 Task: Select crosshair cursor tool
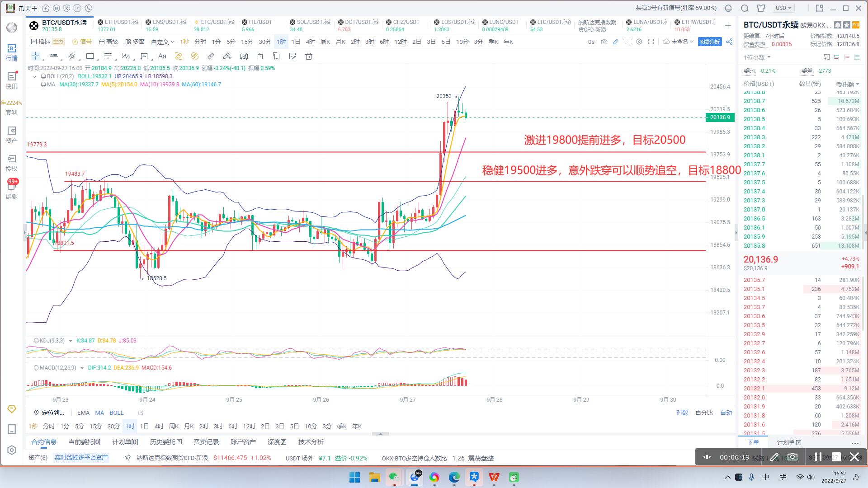[x=35, y=56]
